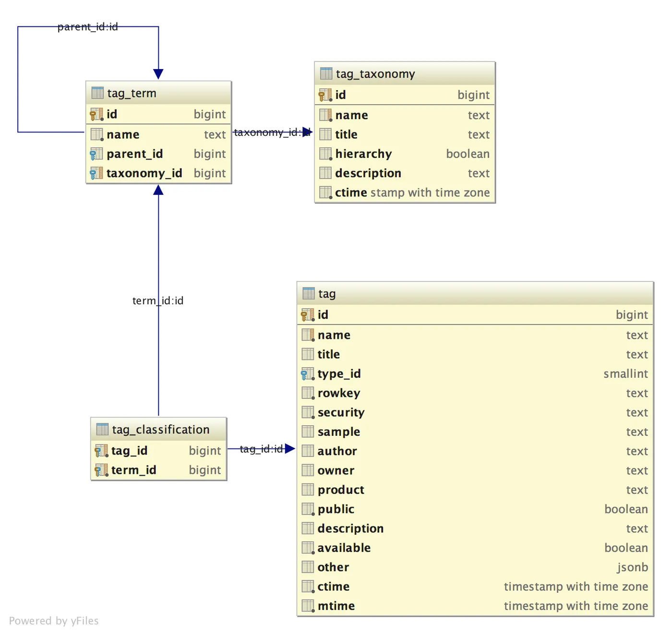This screenshot has width=672, height=635.
Task: Click smallint type of type_id
Action: click(x=625, y=373)
